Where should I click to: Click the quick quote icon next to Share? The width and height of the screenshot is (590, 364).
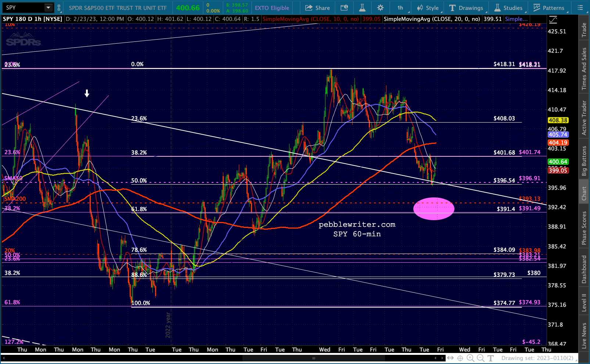pyautogui.click(x=344, y=8)
